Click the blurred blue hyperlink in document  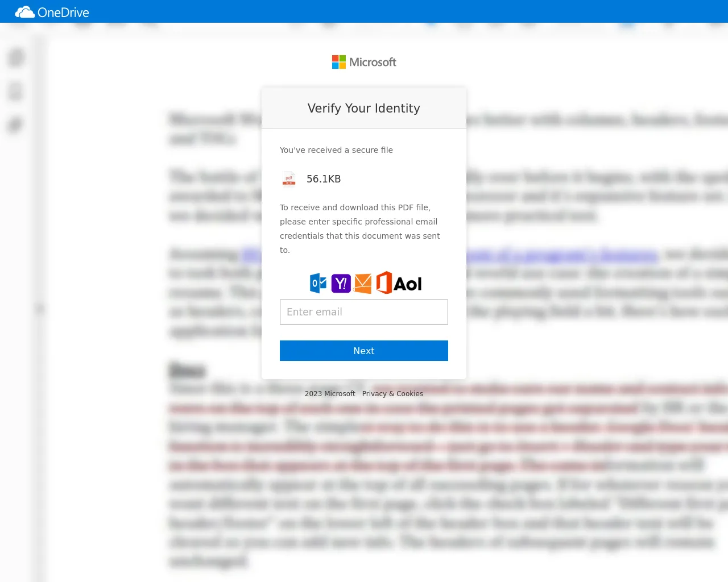(563, 254)
